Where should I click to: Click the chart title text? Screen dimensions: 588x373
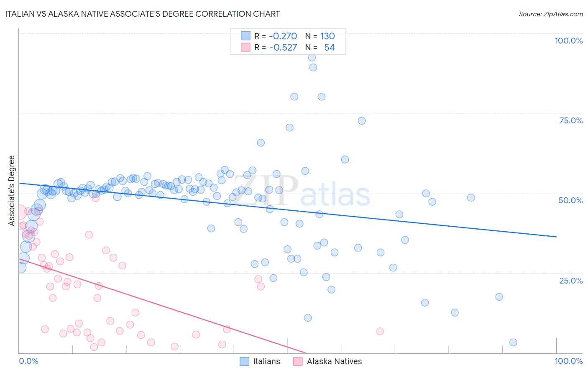(x=143, y=14)
